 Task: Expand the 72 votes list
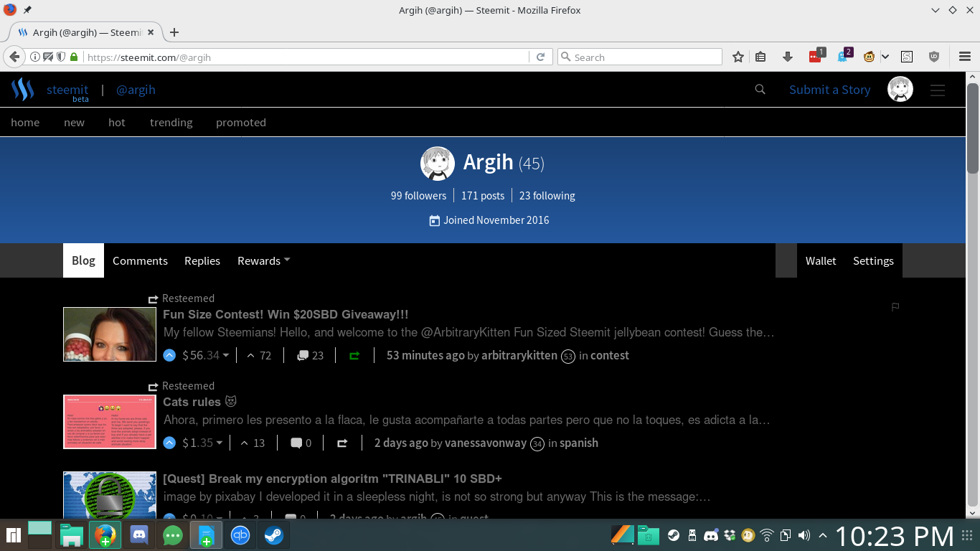259,355
